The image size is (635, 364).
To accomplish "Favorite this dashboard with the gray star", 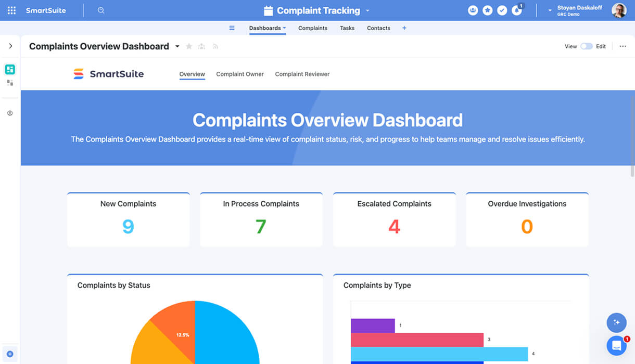I will coord(189,46).
